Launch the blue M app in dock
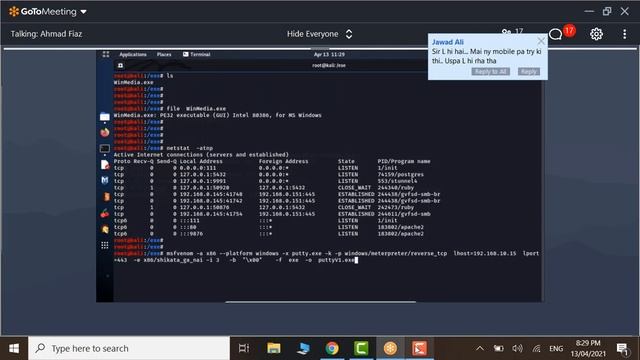The height and width of the screenshot is (360, 640). tap(105, 180)
